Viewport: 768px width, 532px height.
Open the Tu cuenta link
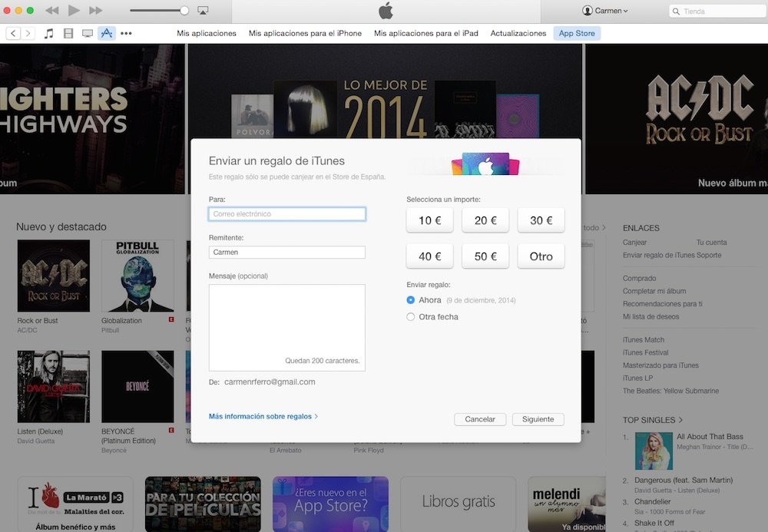(x=711, y=243)
